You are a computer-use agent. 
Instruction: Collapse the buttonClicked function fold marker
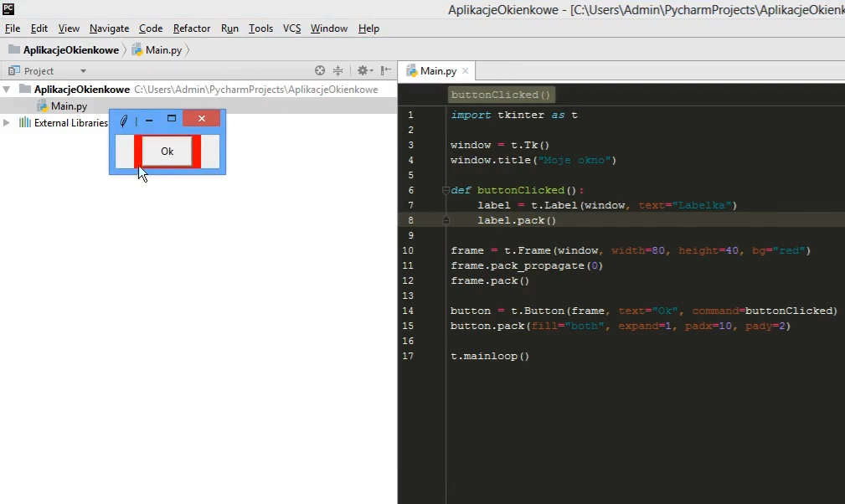446,190
